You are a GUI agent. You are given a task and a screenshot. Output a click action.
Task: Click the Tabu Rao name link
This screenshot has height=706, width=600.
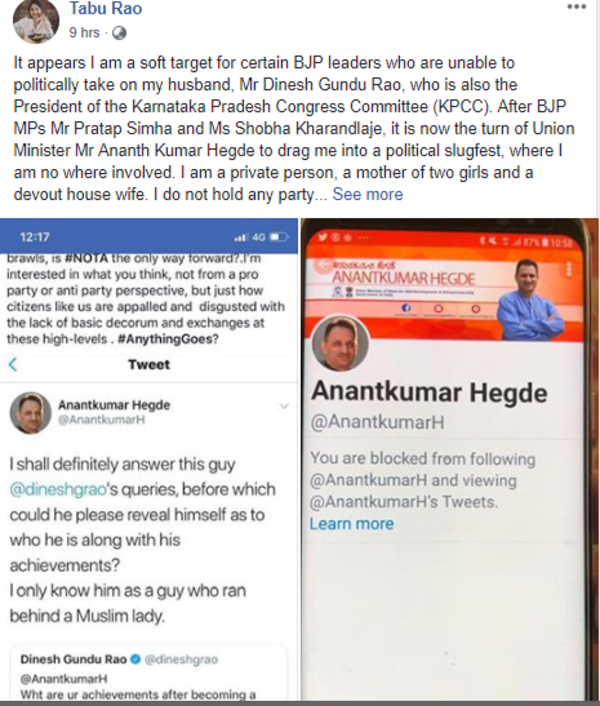tap(106, 8)
